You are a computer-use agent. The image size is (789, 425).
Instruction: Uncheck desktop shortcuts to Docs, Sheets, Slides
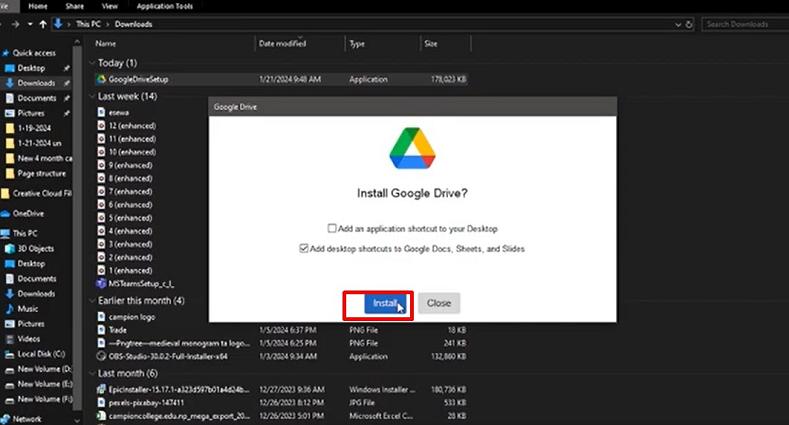point(304,248)
